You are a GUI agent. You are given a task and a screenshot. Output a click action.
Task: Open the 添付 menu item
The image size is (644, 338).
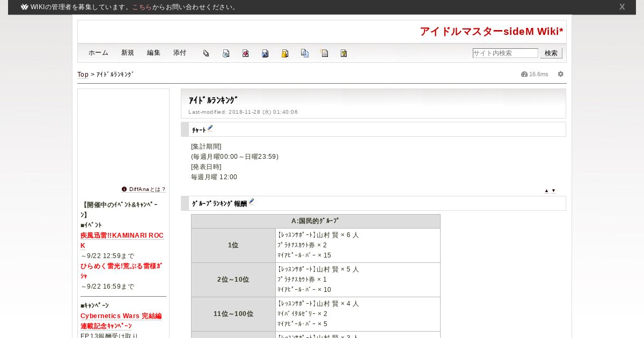(180, 53)
